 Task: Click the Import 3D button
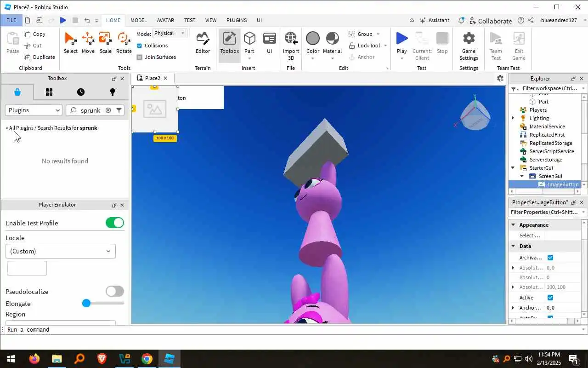(291, 46)
